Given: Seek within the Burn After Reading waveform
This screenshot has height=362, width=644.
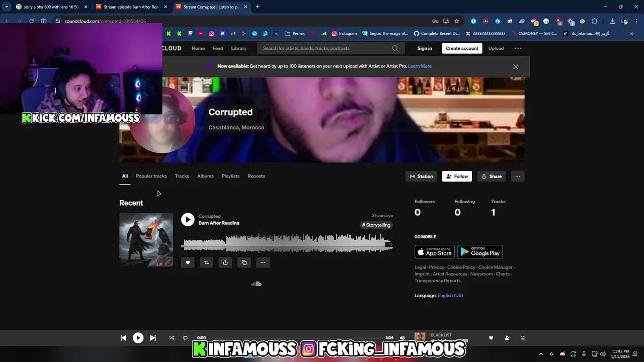Looking at the screenshot, I should point(287,243).
